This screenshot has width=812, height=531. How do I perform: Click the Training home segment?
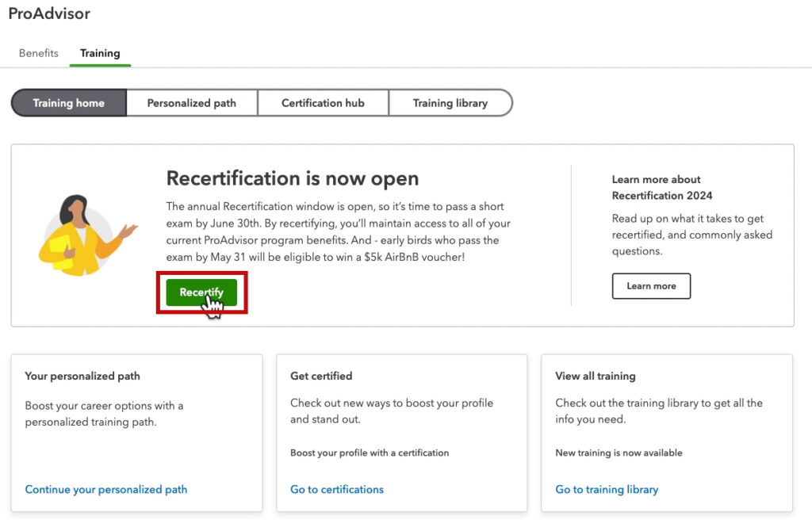tap(68, 103)
